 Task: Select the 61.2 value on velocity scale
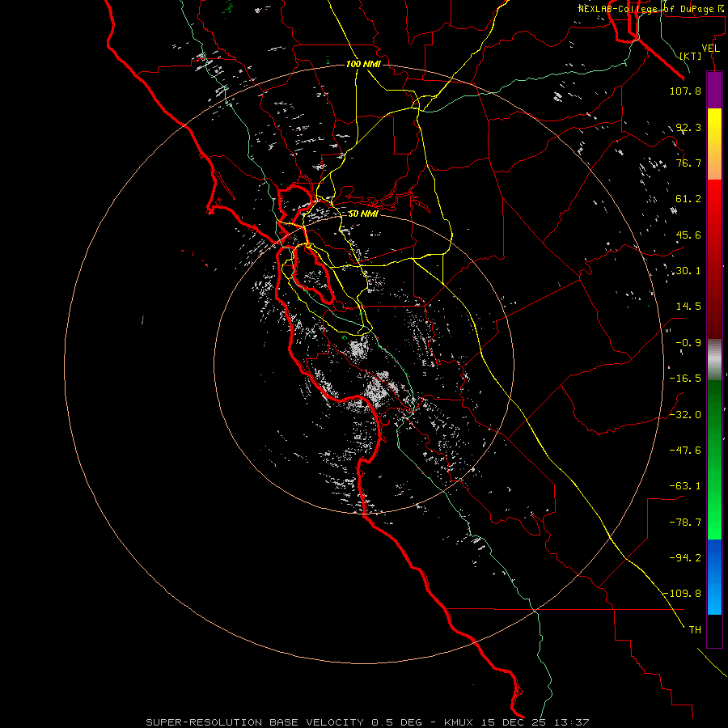tap(688, 199)
